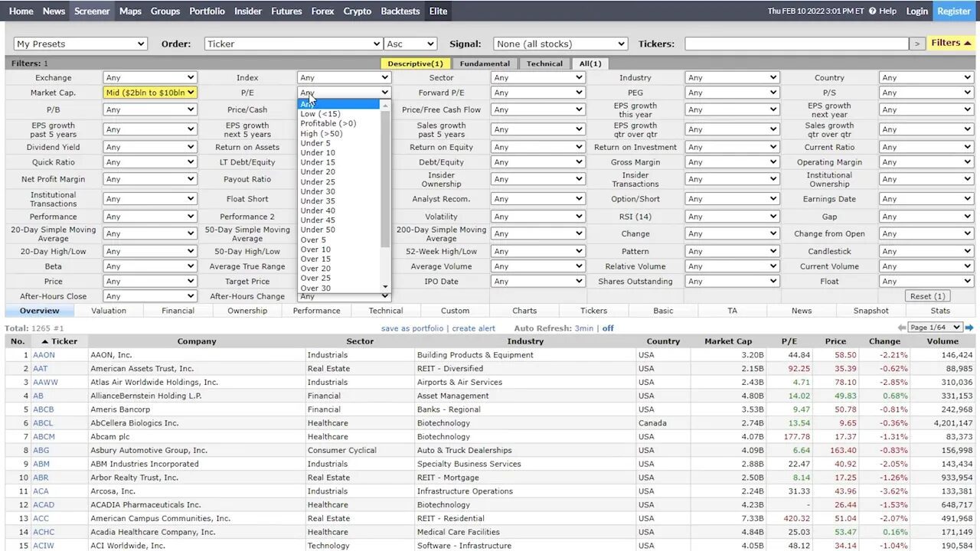
Task: Go to the next results page arrow
Action: pos(969,327)
